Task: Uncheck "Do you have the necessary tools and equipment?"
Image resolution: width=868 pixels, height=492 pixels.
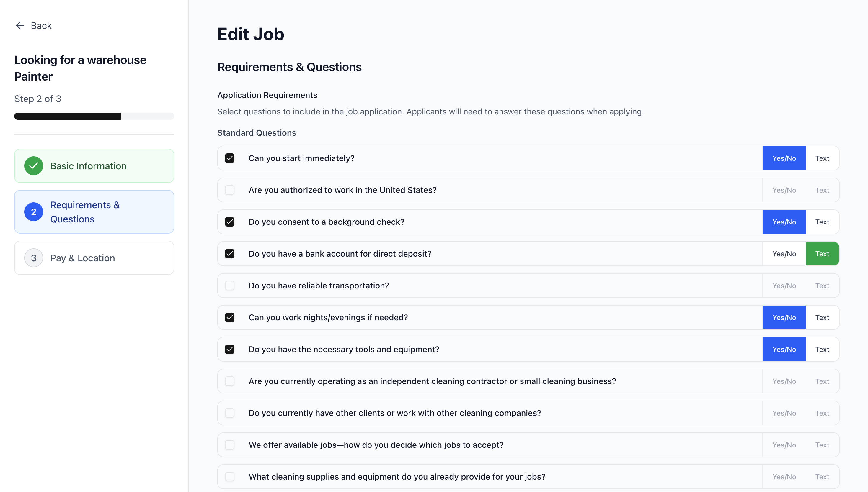Action: pyautogui.click(x=230, y=349)
